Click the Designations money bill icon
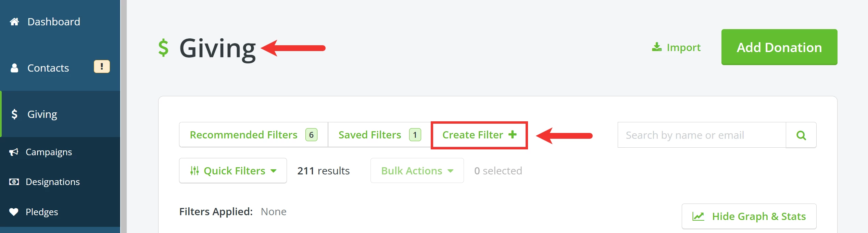 (14, 182)
